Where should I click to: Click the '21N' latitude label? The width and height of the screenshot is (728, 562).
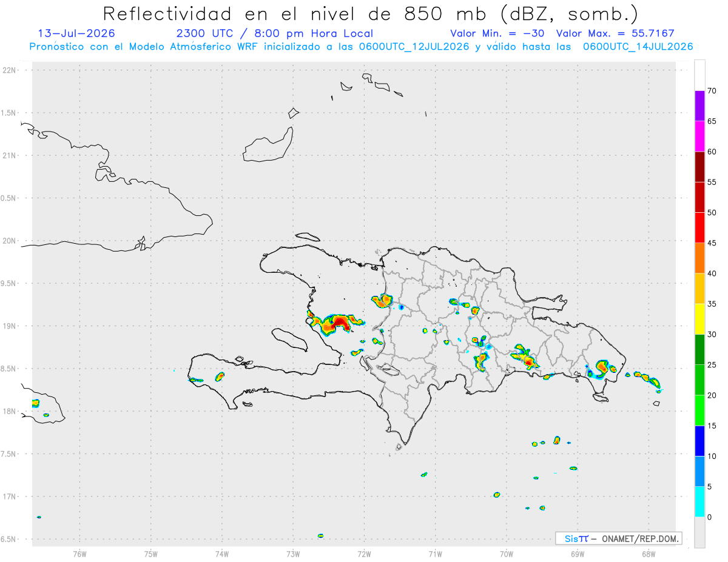(x=10, y=156)
